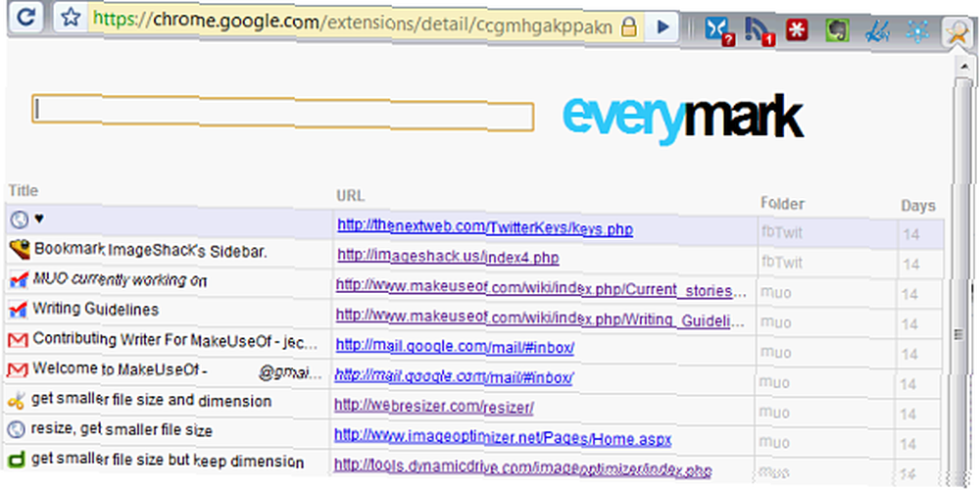Click Gmail favicon beside Writing Guidelines

(x=18, y=310)
